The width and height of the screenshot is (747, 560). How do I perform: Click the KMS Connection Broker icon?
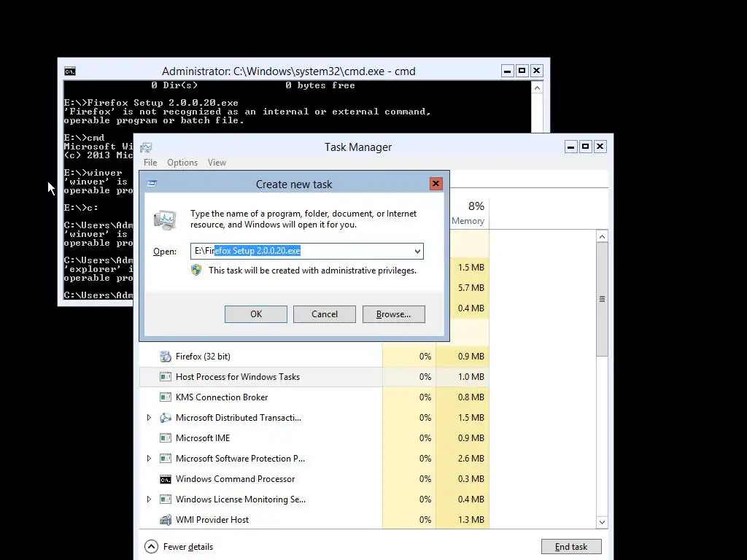166,397
